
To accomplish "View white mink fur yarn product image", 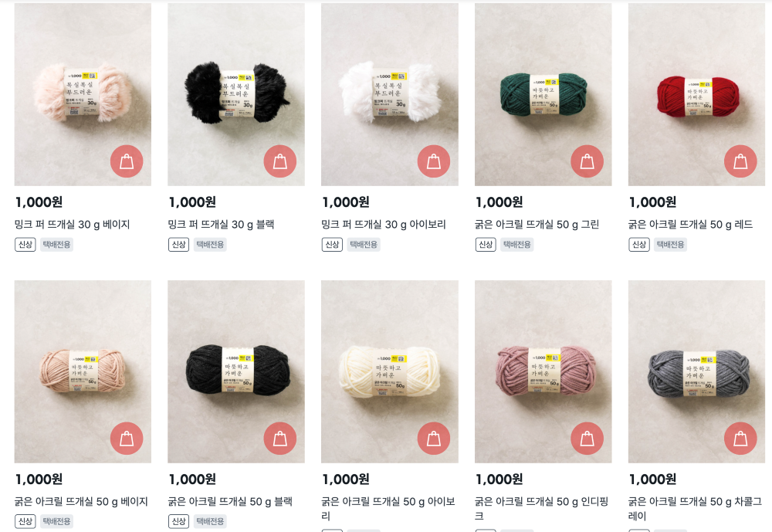I will coord(389,94).
